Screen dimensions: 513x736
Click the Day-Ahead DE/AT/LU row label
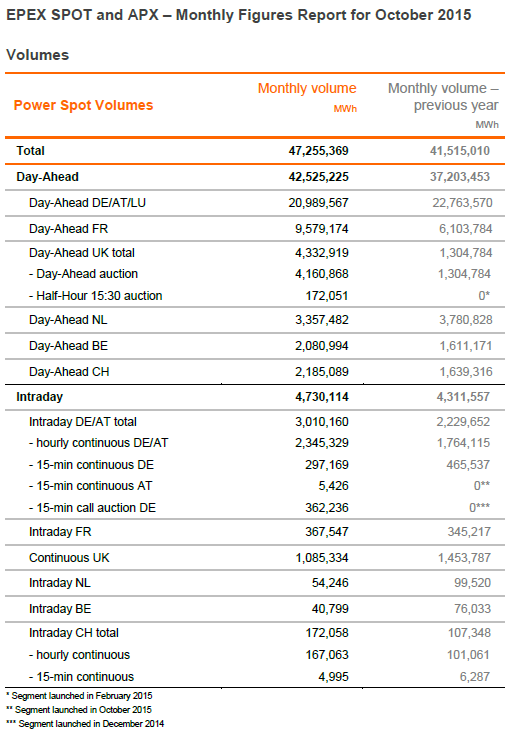(x=87, y=203)
